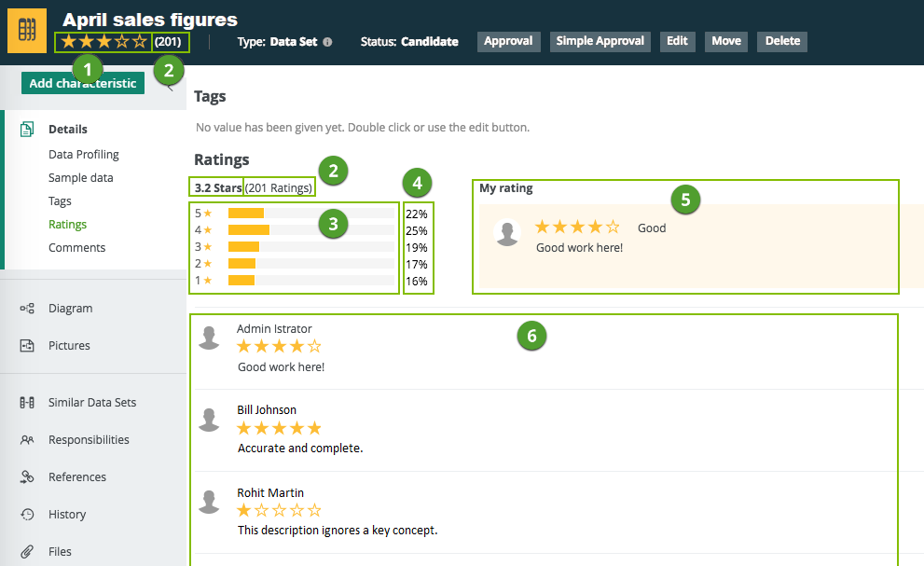Go to Comments in the Details menu
Image resolution: width=924 pixels, height=566 pixels.
coord(76,248)
